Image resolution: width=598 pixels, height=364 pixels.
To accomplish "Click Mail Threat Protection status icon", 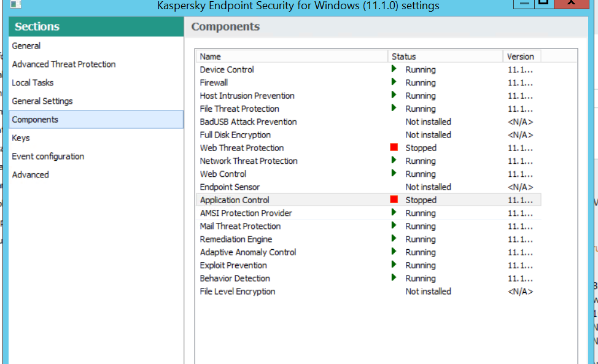I will point(394,226).
